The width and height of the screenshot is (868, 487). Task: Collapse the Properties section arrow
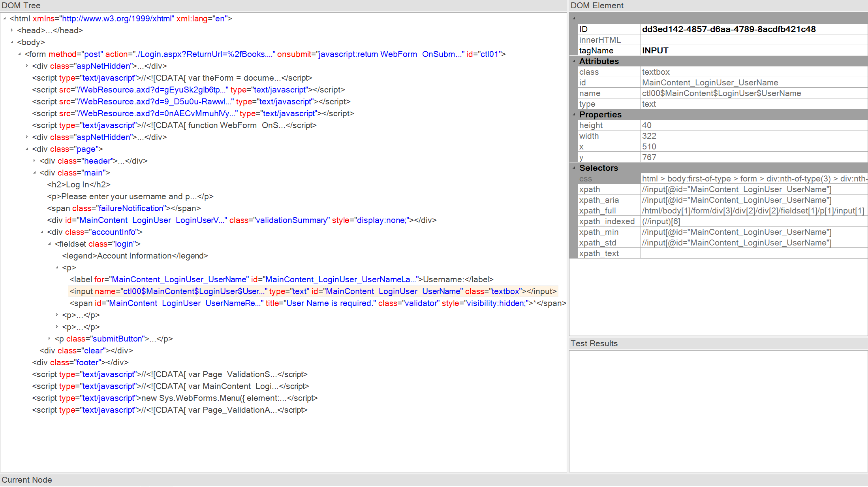coord(574,114)
